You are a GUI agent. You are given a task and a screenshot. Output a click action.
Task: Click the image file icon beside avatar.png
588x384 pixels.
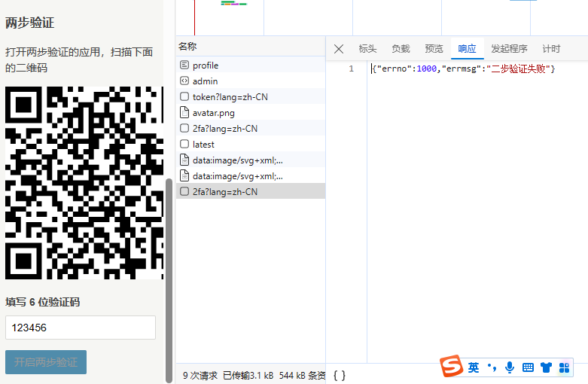coord(184,112)
